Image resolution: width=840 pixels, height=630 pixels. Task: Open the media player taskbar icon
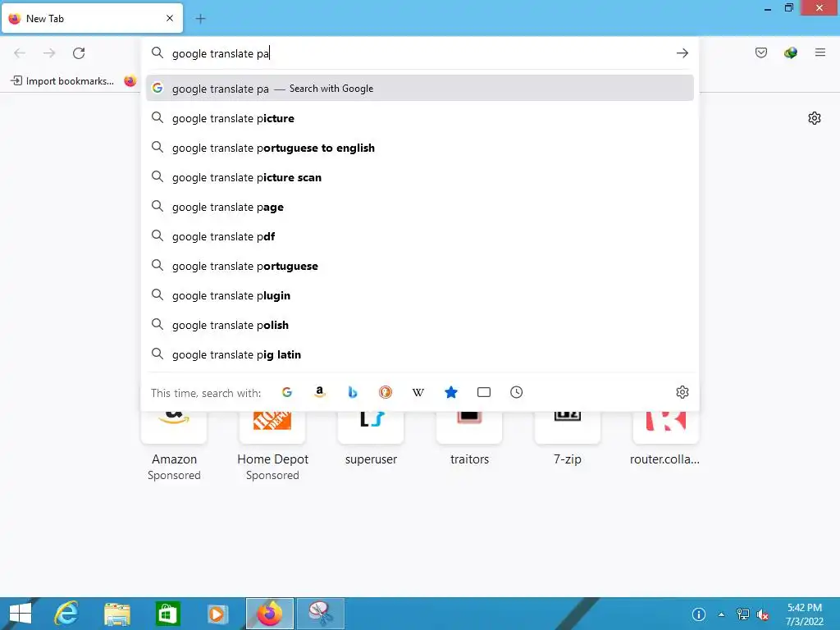217,614
